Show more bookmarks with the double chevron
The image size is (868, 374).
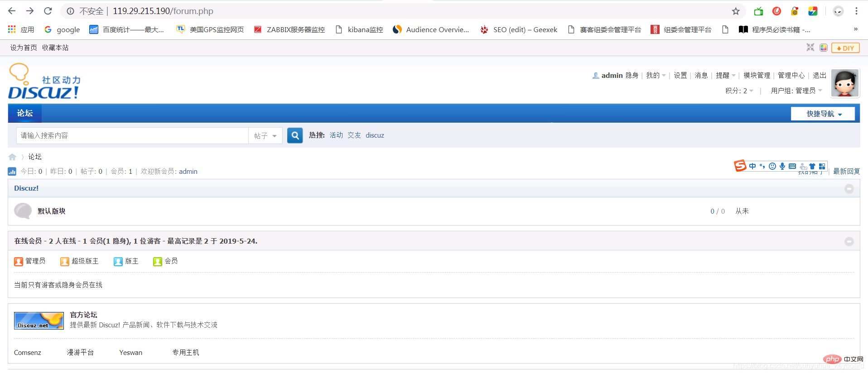point(856,29)
